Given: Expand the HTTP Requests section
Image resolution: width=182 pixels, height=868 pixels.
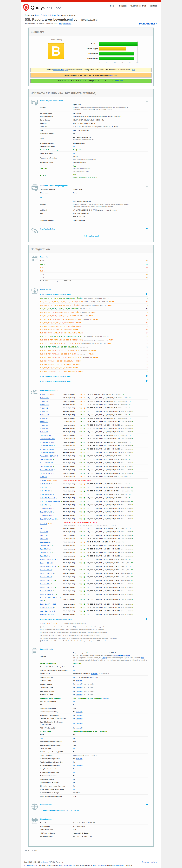Looking at the screenshot, I should [x=147, y=804].
